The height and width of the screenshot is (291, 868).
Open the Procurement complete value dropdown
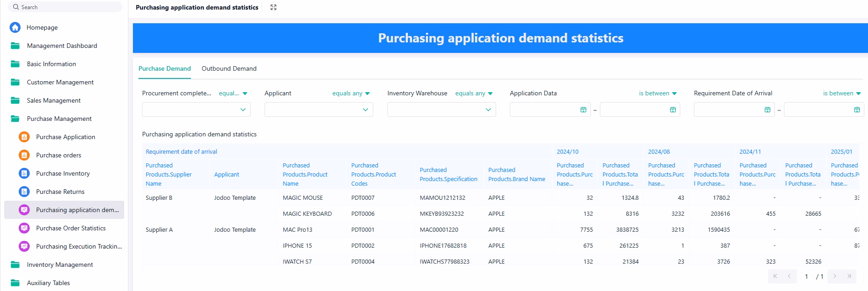196,109
